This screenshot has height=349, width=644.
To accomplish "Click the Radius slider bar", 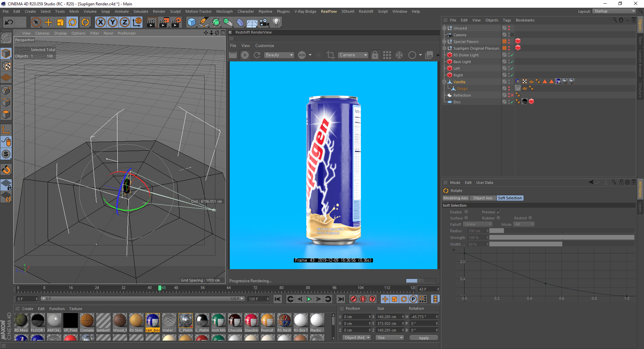I will point(561,231).
